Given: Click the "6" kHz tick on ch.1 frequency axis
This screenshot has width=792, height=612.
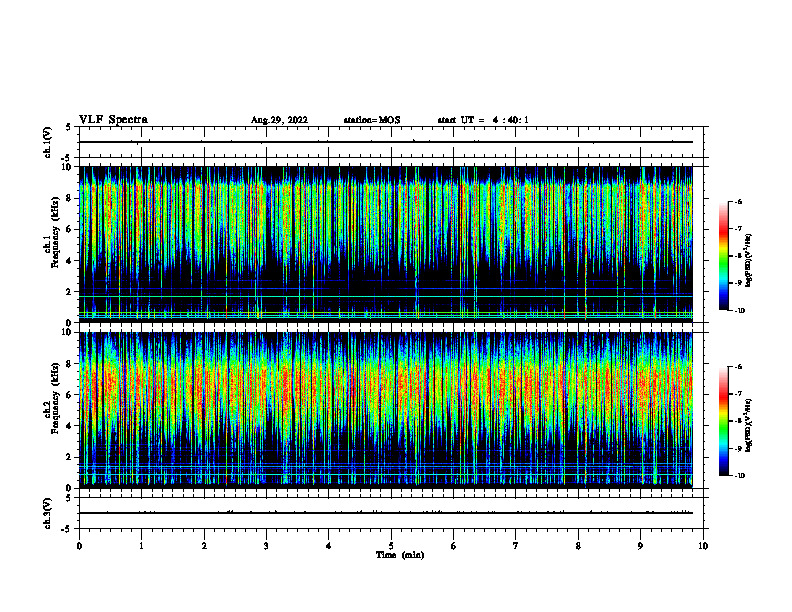Looking at the screenshot, I should click(71, 229).
